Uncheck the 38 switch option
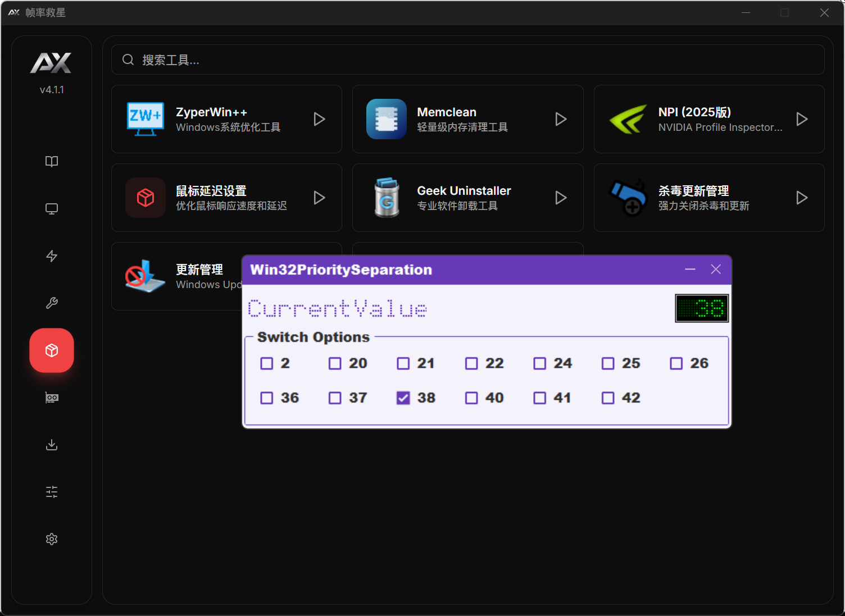Screen dimensions: 845x616 pos(403,398)
